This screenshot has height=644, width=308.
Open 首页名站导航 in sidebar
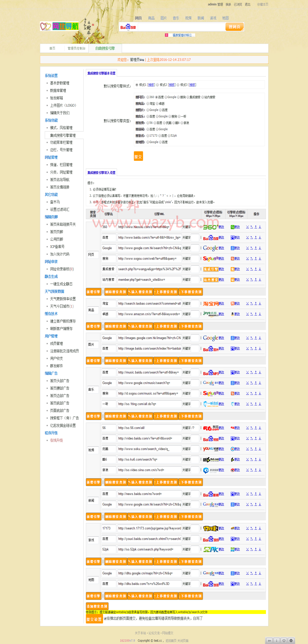[60, 180]
